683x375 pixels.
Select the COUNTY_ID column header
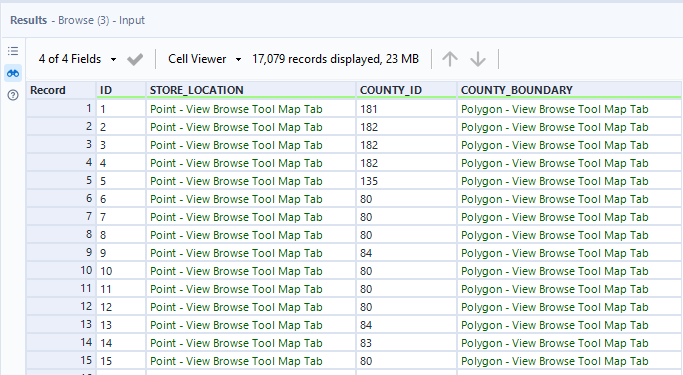[x=406, y=90]
